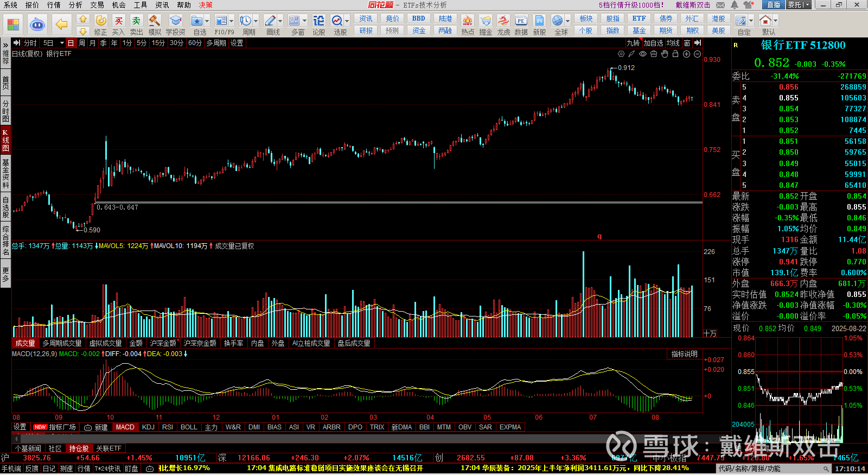Click the 代码/名称/简拼/功能 search field

pyautogui.click(x=774, y=468)
